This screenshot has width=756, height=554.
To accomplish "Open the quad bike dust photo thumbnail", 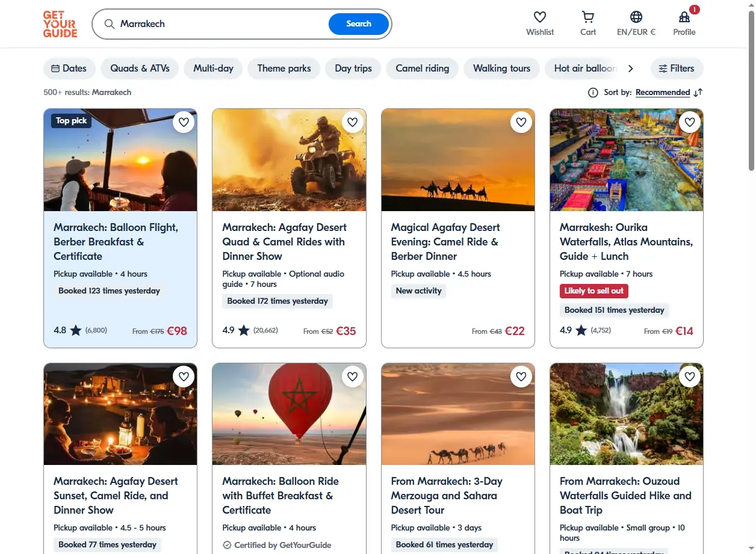I will pos(289,160).
